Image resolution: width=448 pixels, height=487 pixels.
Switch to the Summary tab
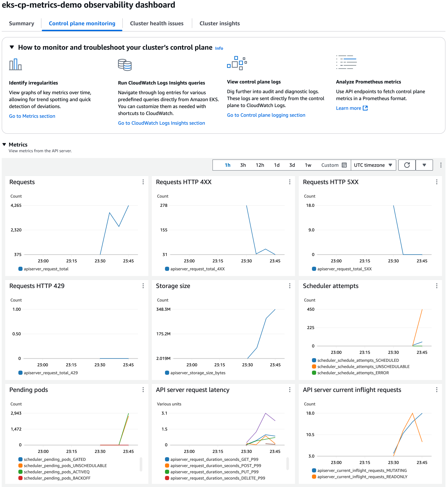point(21,23)
